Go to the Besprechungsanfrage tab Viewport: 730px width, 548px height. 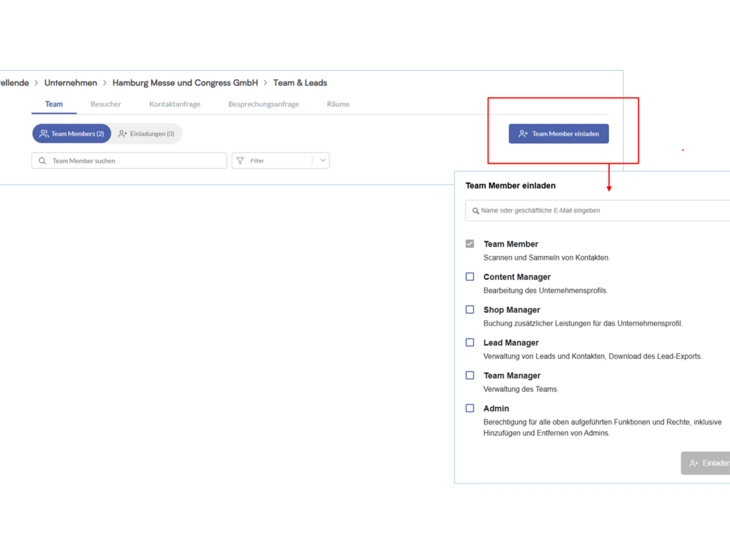(x=264, y=104)
